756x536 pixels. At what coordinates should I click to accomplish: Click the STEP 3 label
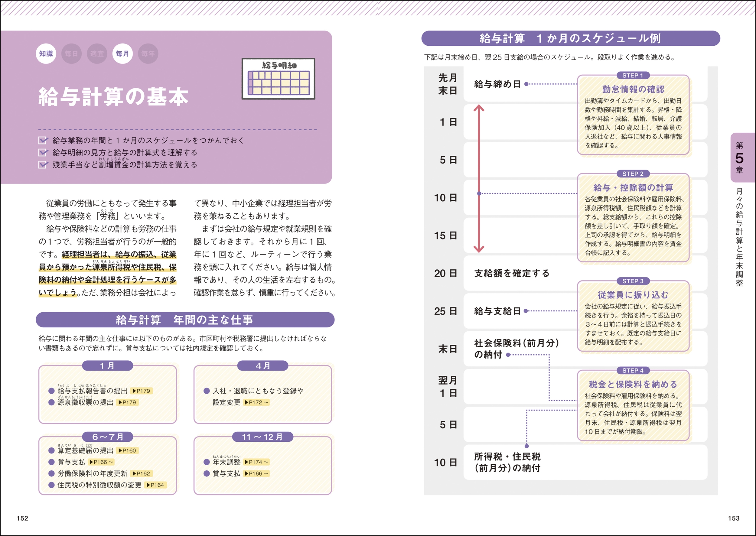633,281
